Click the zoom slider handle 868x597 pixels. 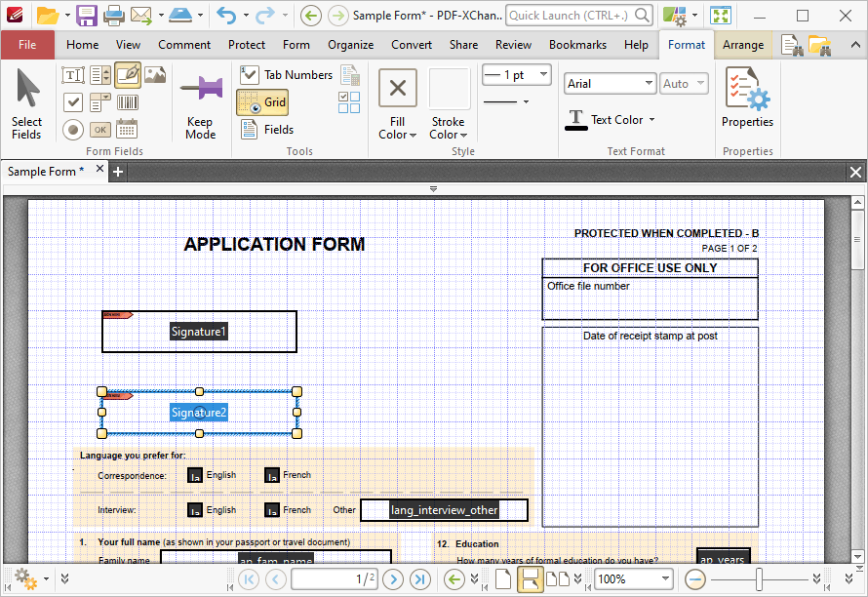click(759, 579)
